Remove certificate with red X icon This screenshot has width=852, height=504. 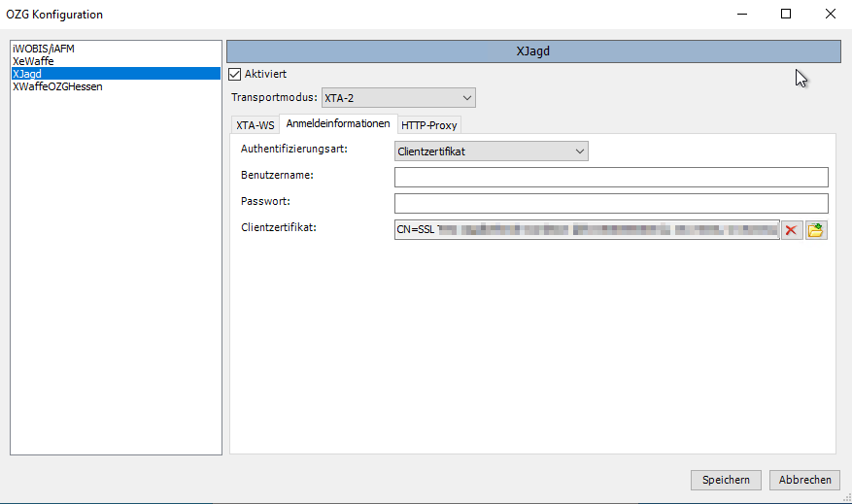tap(791, 230)
